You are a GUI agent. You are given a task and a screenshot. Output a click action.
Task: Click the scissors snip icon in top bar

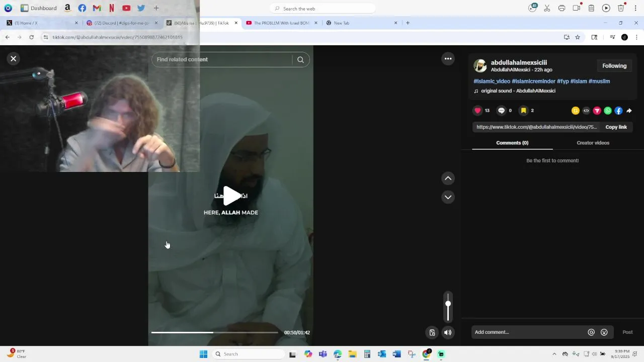(x=547, y=8)
